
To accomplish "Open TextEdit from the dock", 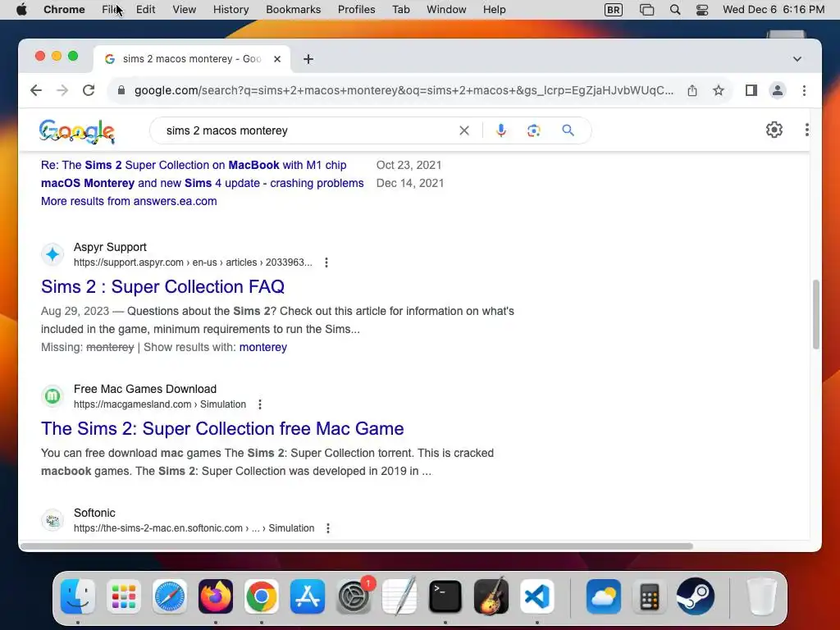I will (x=399, y=596).
